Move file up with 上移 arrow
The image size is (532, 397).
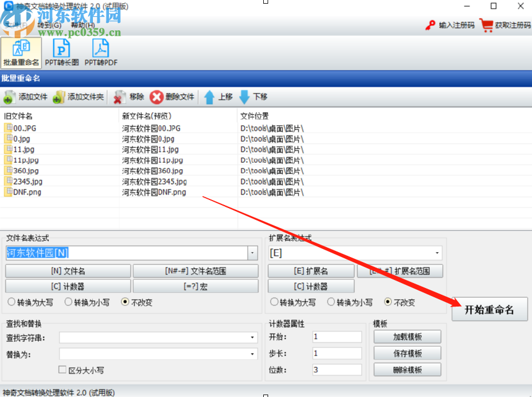209,97
